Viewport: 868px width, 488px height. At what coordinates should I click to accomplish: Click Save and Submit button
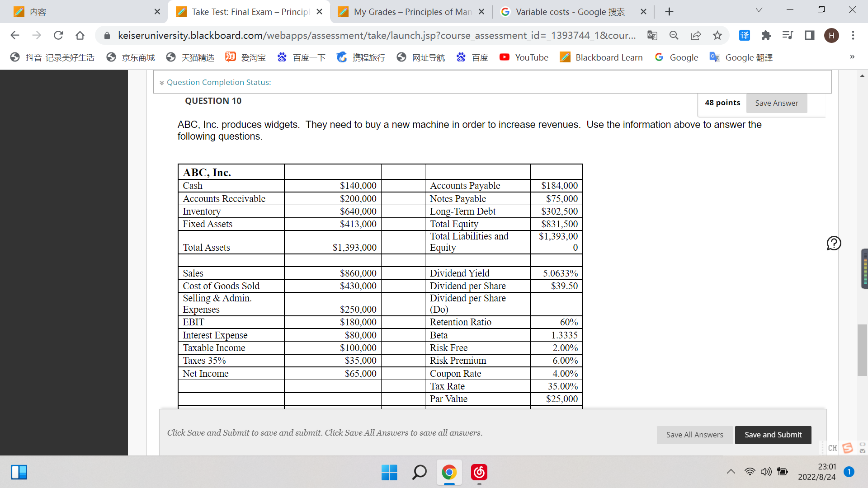[773, 435]
